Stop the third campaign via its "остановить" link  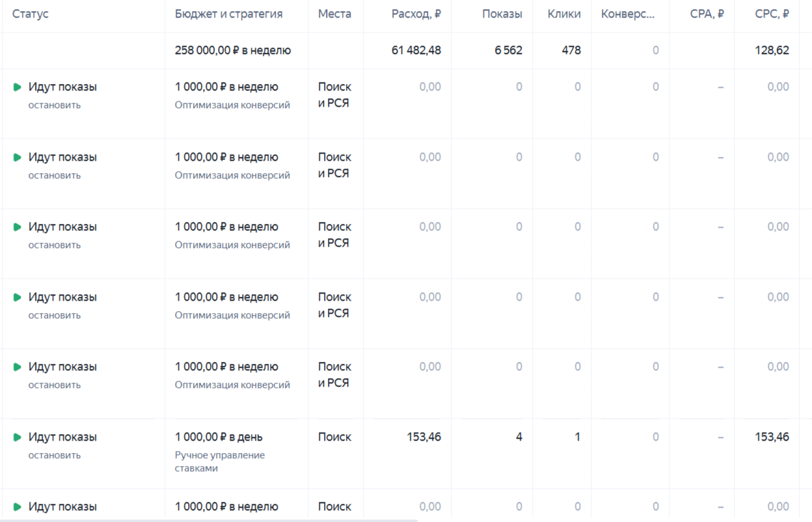(x=55, y=245)
